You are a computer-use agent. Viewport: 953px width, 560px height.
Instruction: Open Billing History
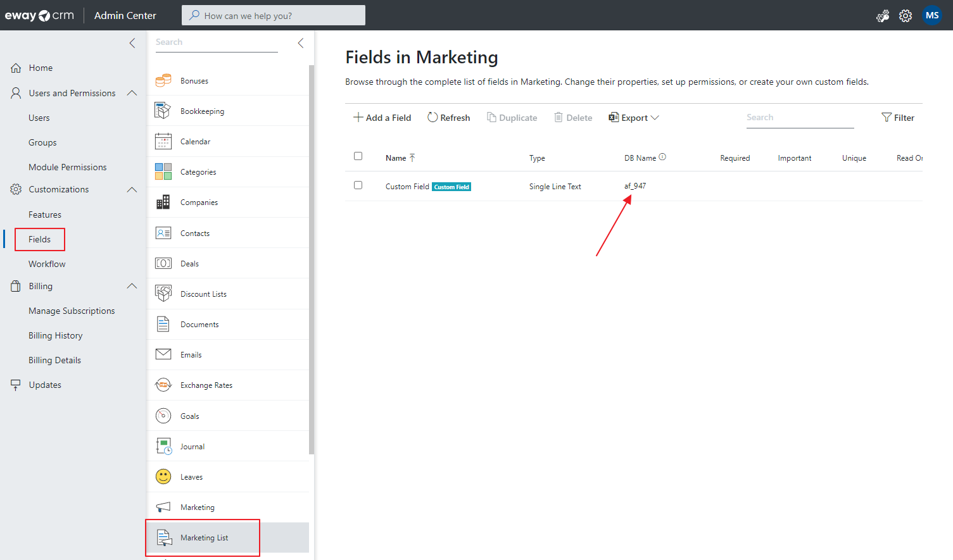(x=55, y=335)
